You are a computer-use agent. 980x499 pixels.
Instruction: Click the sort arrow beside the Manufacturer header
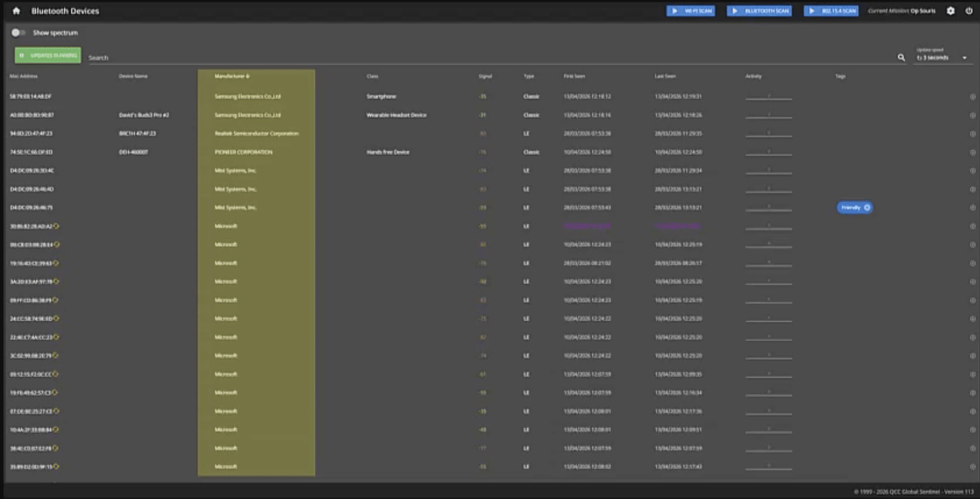[248, 76]
